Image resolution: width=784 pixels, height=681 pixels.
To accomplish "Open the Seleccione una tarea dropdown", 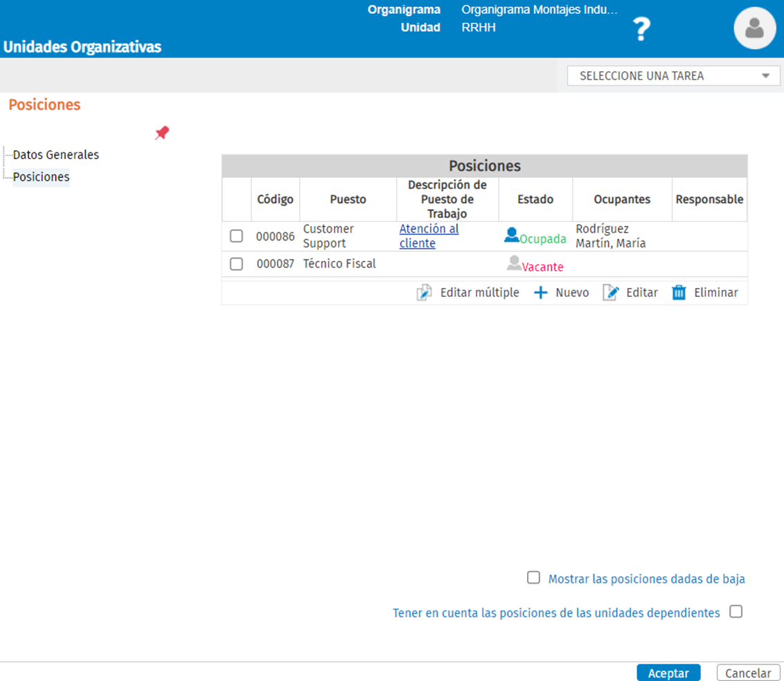I will pos(673,76).
